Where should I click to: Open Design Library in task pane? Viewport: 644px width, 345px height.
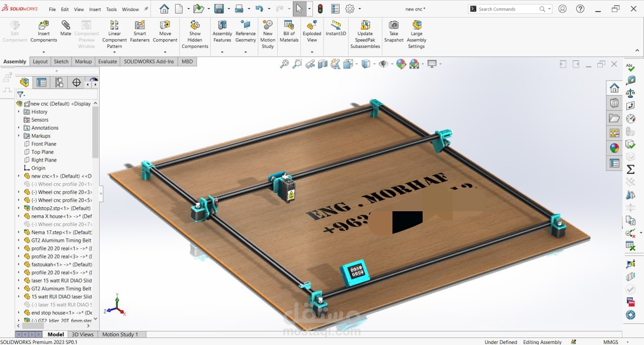(x=614, y=103)
